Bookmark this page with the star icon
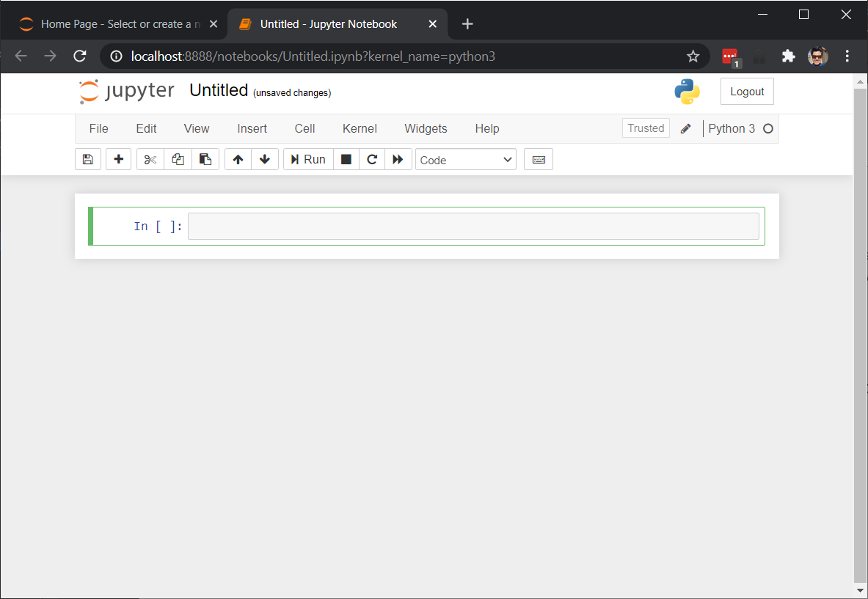 (693, 56)
